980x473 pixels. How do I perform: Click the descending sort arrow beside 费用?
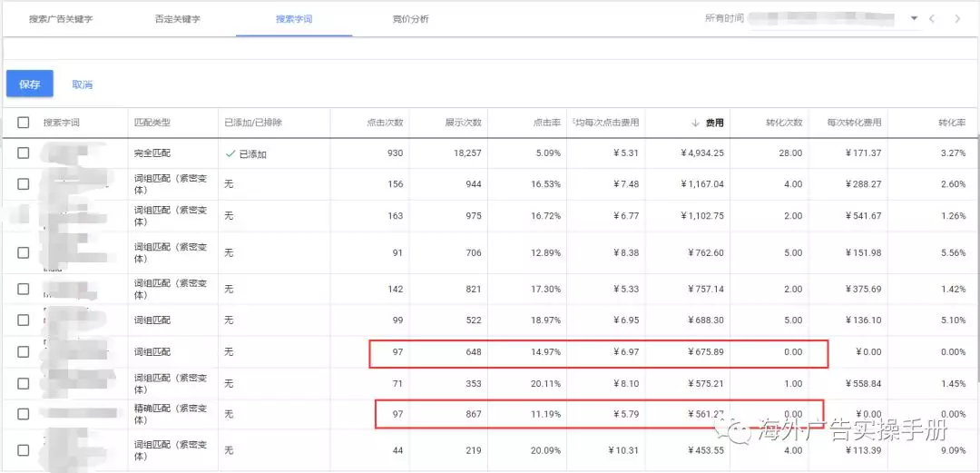point(695,123)
